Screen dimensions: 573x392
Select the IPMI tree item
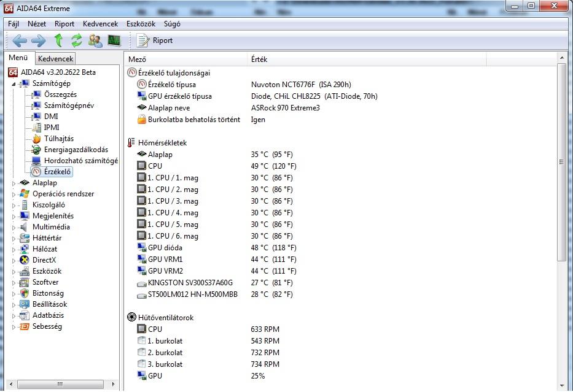pos(52,128)
